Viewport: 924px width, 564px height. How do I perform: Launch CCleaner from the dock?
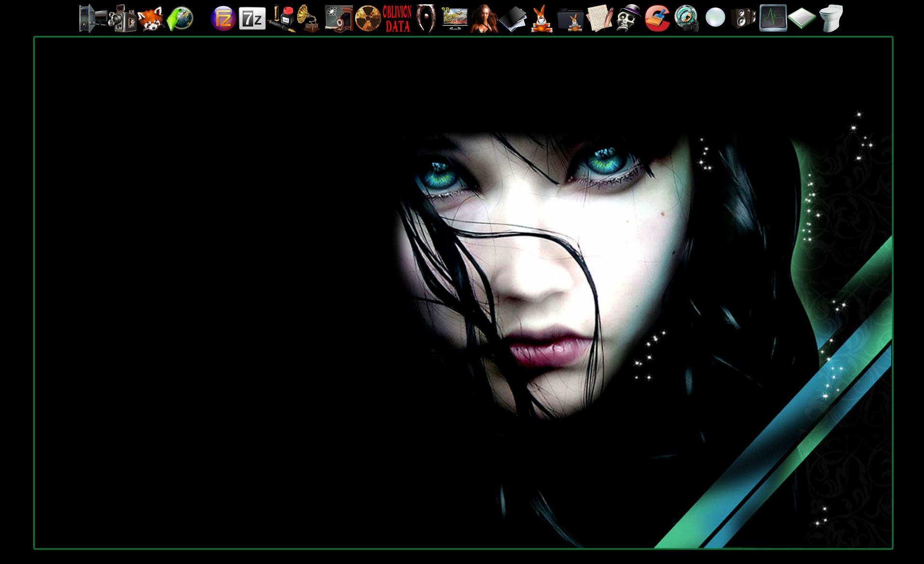click(657, 19)
